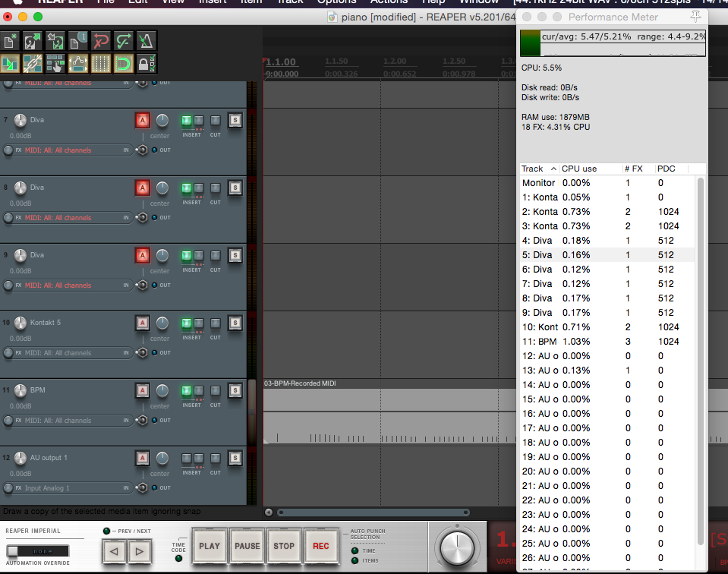Arm record on track 10 Kontakt 5
The image size is (728, 574).
coord(143,323)
